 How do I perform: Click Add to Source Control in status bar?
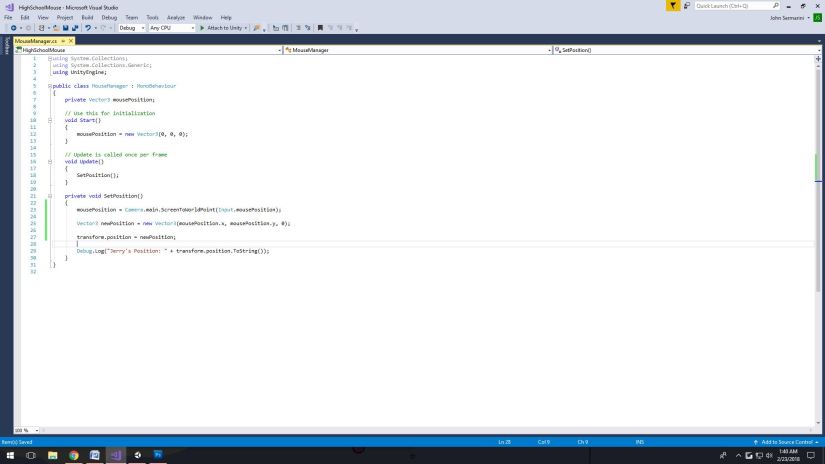[783, 441]
